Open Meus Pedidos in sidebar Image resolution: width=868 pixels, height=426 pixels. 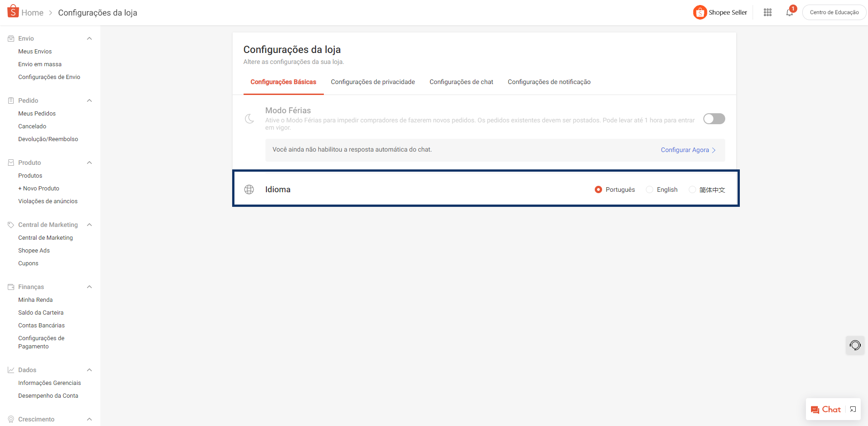point(37,114)
